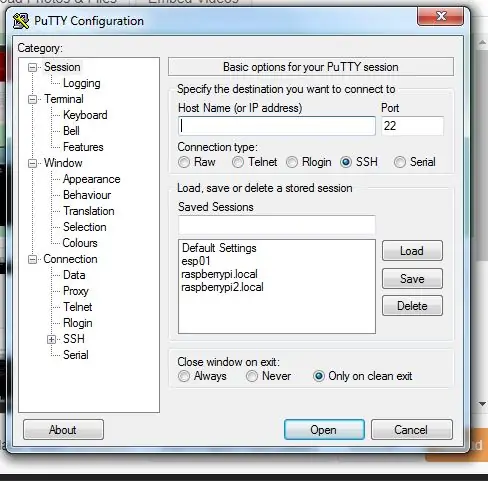Open the Session category
Image resolution: width=488 pixels, height=481 pixels.
point(62,67)
